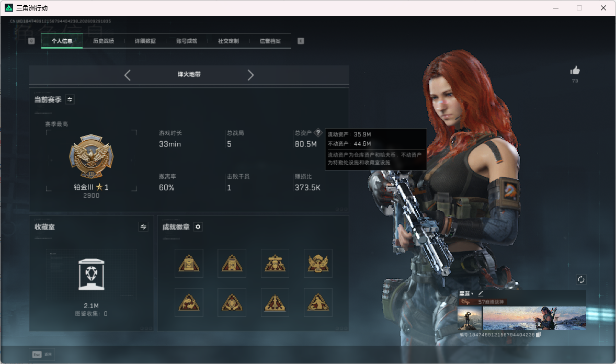616x364 pixels.
Task: Open the 信誉档案 tab
Action: 270,41
